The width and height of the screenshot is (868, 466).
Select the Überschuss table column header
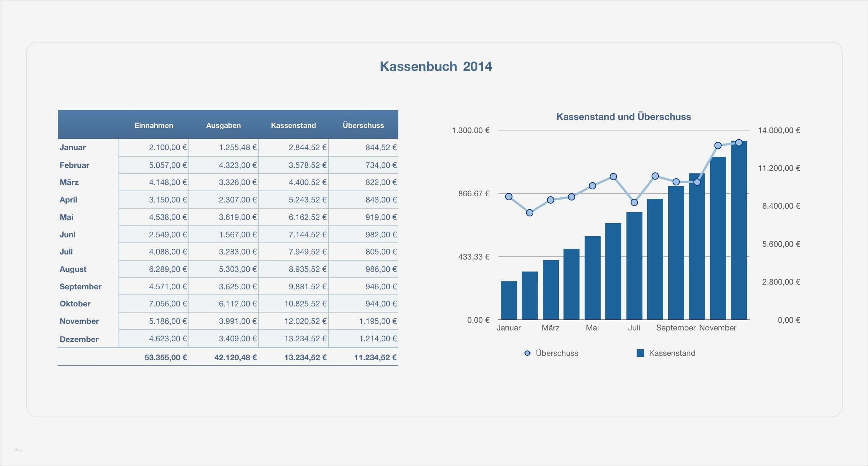(x=363, y=125)
